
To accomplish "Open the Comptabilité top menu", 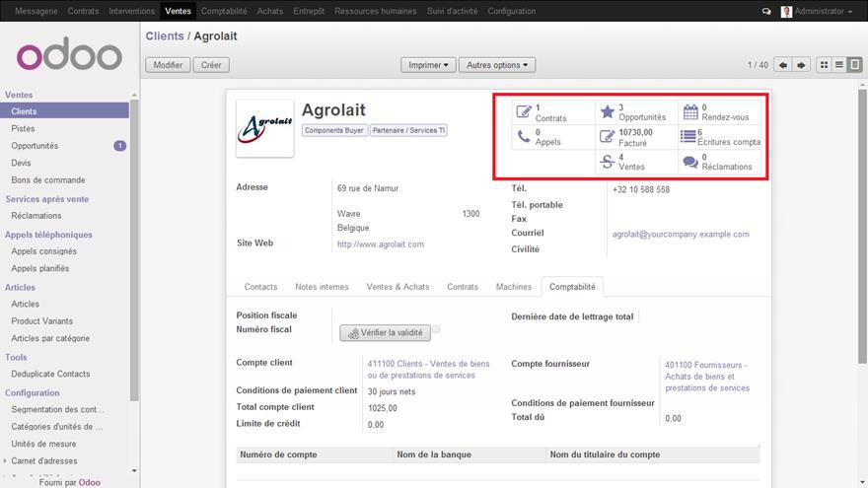I will coord(224,11).
